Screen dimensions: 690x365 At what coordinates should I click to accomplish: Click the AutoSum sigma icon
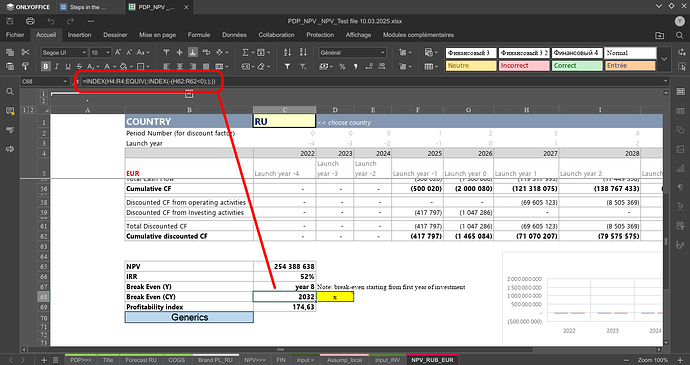245,52
